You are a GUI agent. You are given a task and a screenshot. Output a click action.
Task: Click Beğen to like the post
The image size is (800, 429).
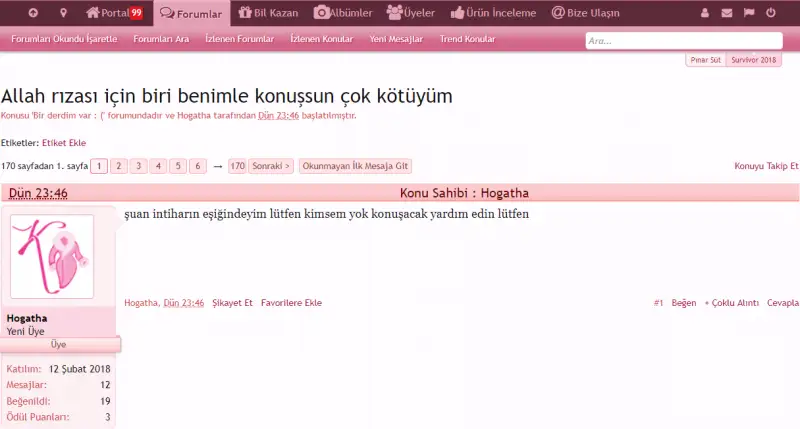click(683, 303)
